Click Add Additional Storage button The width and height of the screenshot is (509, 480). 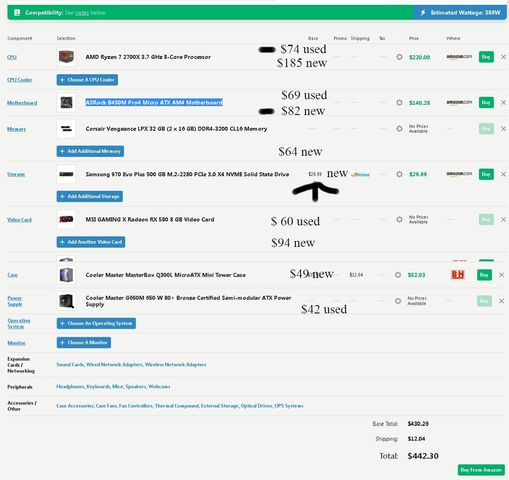click(x=90, y=196)
